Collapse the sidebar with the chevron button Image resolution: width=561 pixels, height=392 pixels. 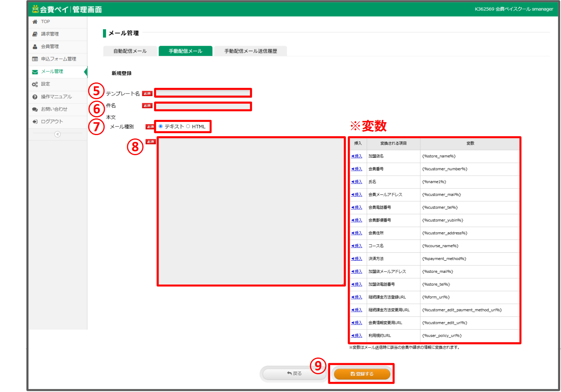click(x=58, y=134)
